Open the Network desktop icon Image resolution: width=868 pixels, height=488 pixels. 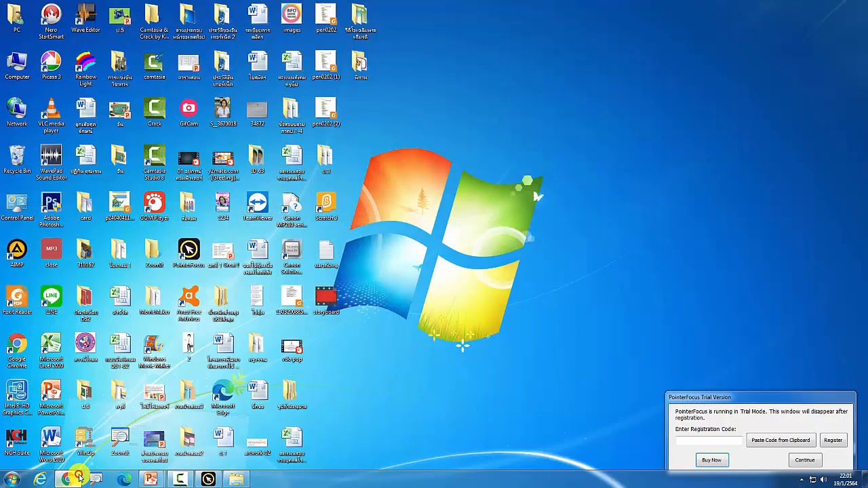[x=17, y=113]
